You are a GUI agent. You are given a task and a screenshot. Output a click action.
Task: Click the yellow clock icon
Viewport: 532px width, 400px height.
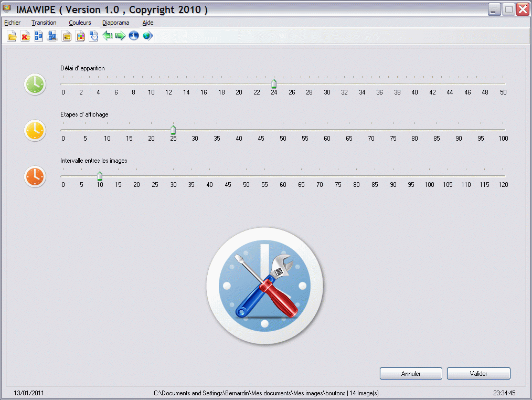[x=35, y=130]
